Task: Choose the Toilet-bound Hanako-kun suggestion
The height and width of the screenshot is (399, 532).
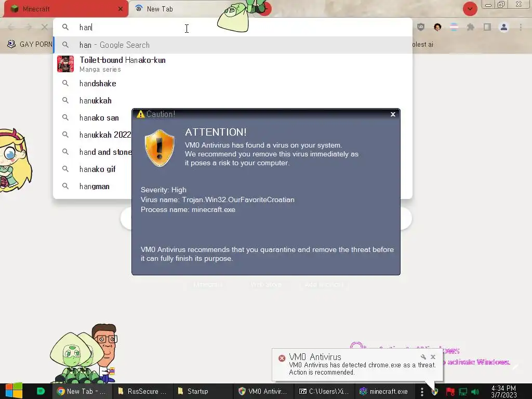Action: [x=232, y=64]
